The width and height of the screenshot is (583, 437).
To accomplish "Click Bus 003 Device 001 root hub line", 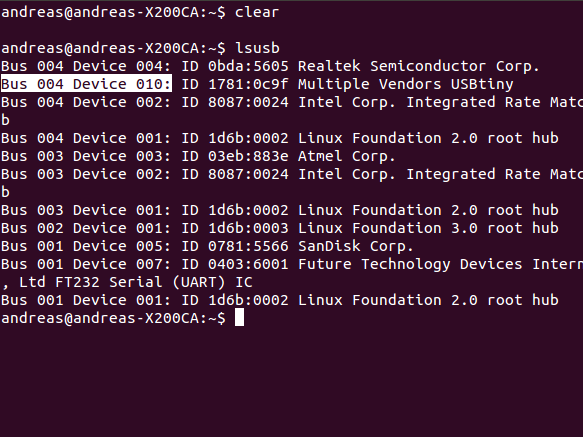I will [x=280, y=210].
